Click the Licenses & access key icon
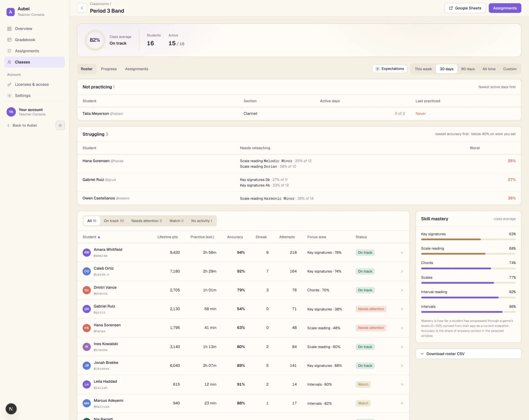Viewport: 529px width, 420px height. coord(9,85)
